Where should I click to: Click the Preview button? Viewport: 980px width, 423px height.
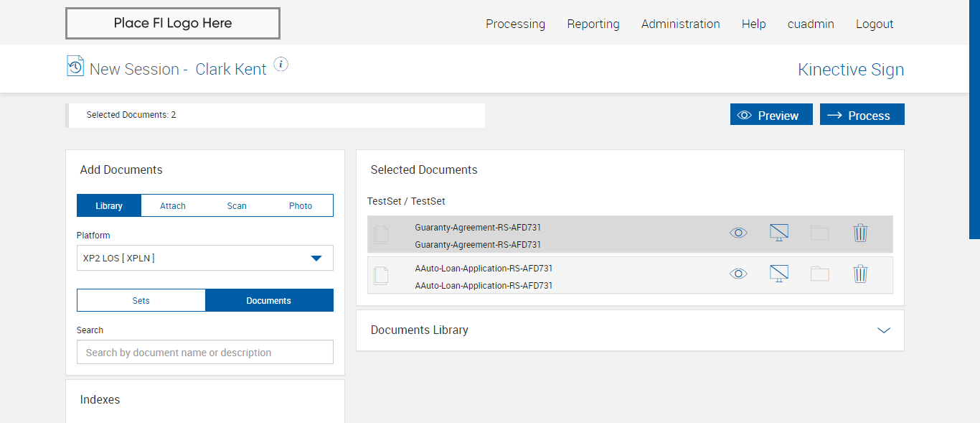[771, 115]
